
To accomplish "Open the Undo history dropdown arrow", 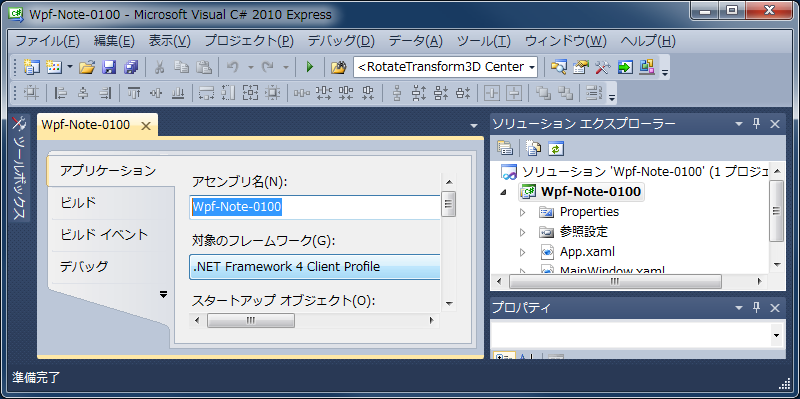I will point(251,67).
